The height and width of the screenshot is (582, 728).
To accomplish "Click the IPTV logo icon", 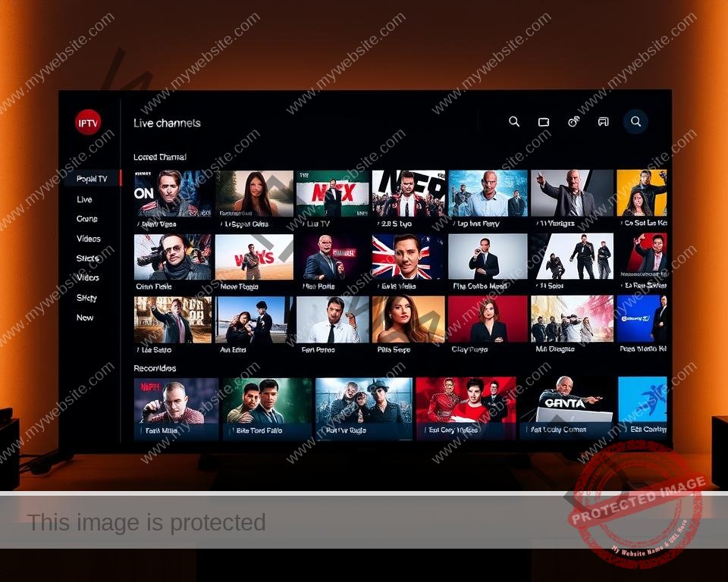I will tap(87, 121).
